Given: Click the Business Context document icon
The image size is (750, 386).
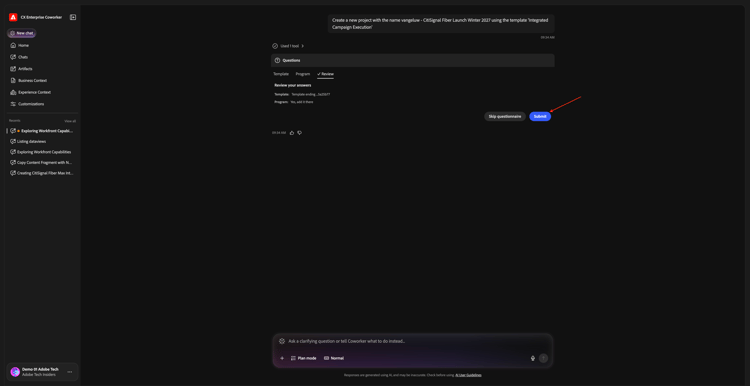Looking at the screenshot, I should 13,80.
